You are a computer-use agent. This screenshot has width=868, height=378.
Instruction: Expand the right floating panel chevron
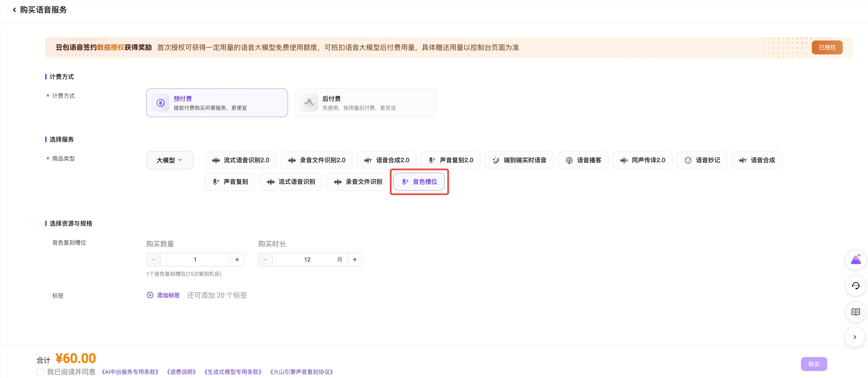coord(855,337)
